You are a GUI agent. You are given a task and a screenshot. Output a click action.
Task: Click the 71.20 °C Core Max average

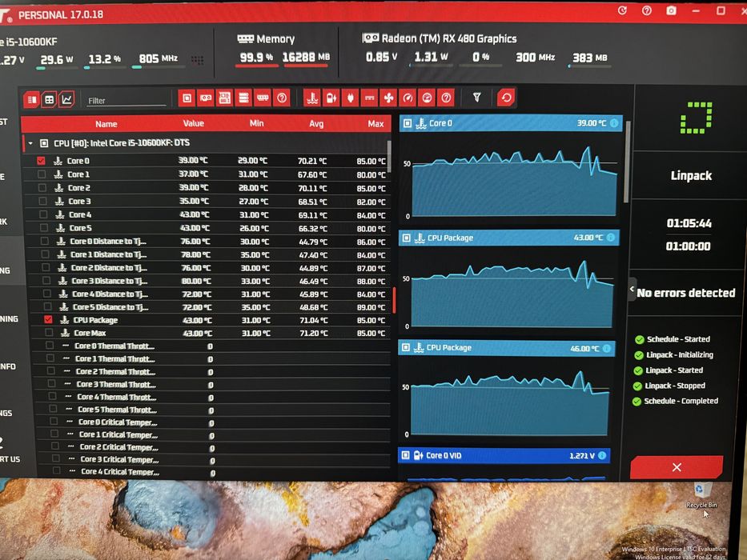[x=314, y=334]
